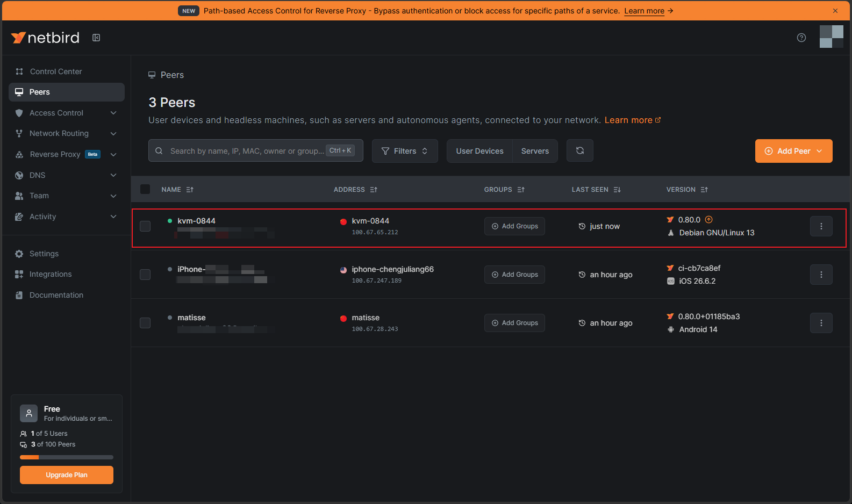This screenshot has width=852, height=504.
Task: Expand the Team menu
Action: [x=67, y=196]
